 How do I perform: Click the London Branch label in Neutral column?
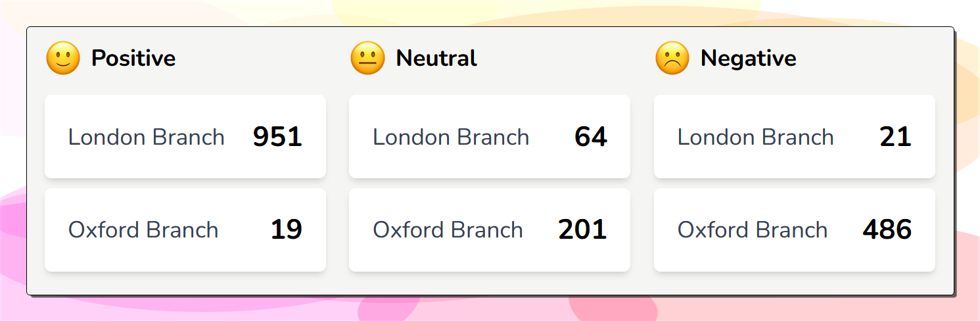click(451, 137)
